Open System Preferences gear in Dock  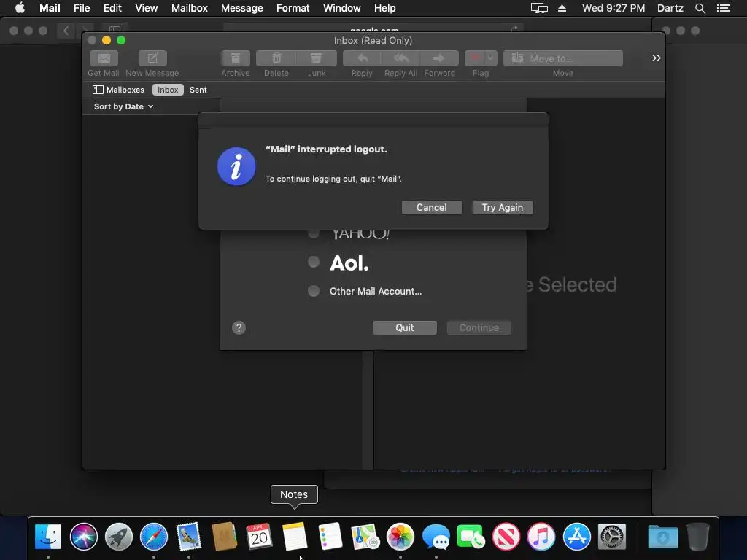point(612,536)
